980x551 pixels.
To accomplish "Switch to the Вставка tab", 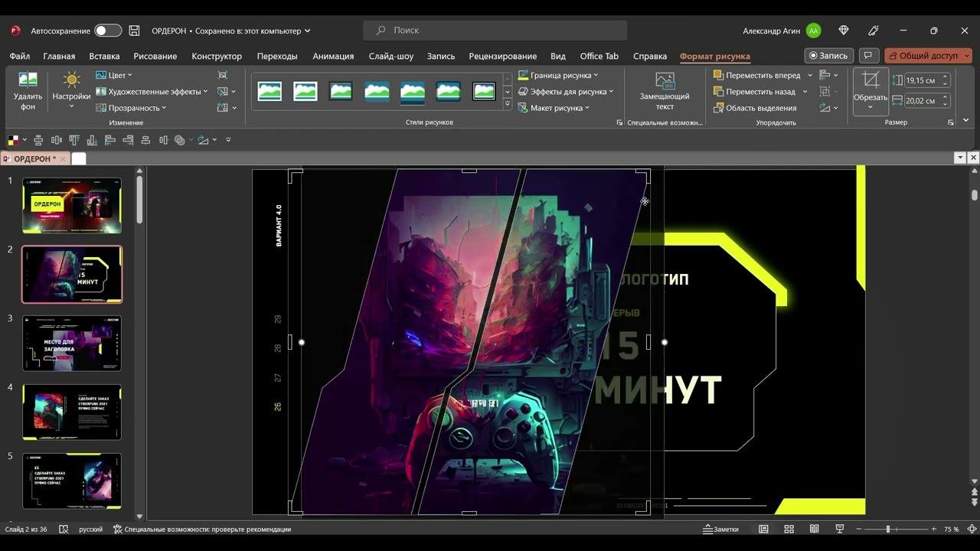I will coord(104,56).
